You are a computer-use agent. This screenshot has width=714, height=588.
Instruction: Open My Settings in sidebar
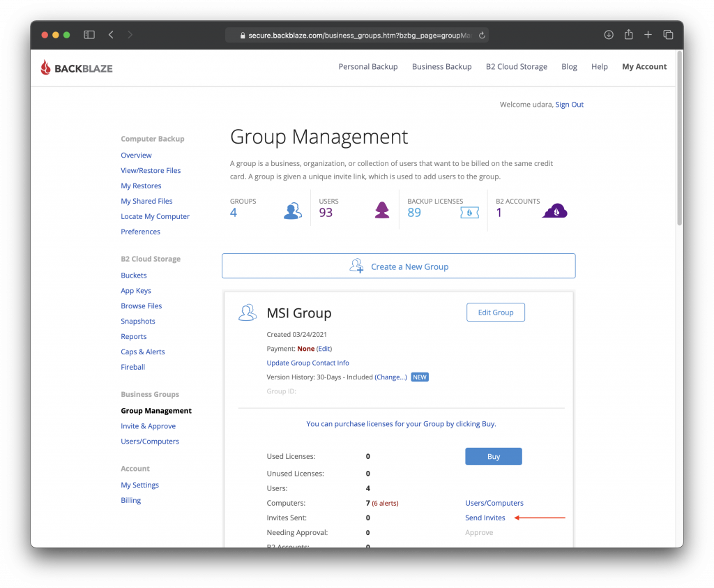139,485
